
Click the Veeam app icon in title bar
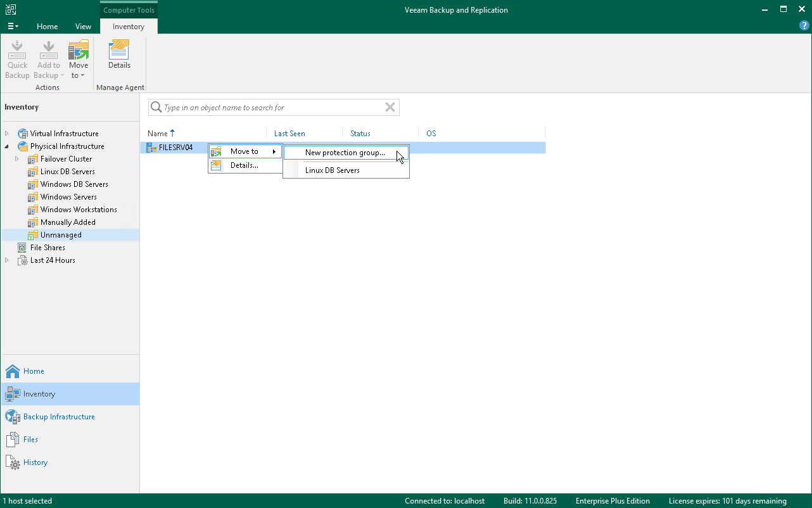coord(11,10)
